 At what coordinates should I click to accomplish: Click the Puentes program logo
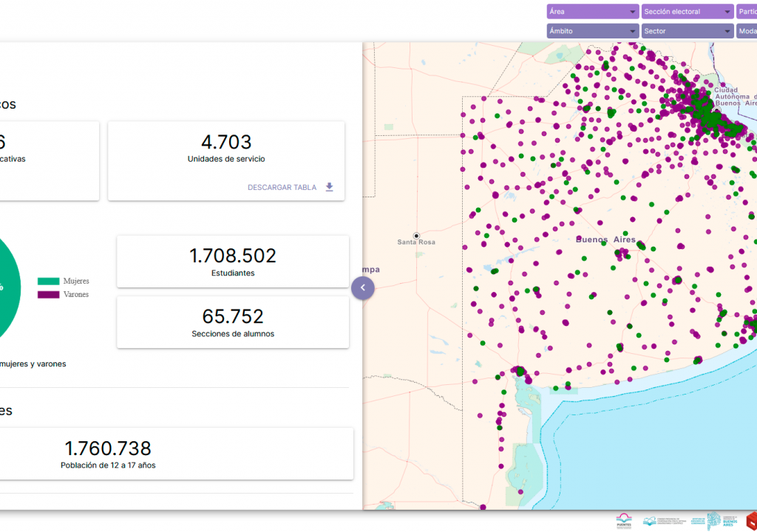click(624, 521)
